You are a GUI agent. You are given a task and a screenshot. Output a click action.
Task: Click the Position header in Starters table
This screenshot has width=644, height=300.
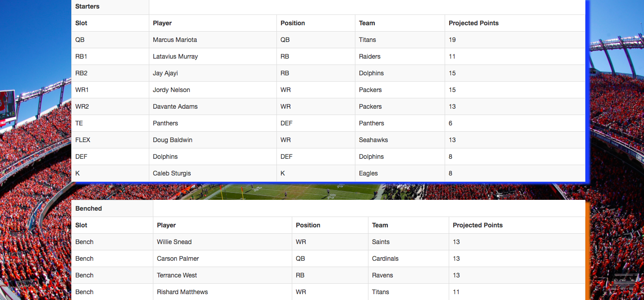(293, 23)
